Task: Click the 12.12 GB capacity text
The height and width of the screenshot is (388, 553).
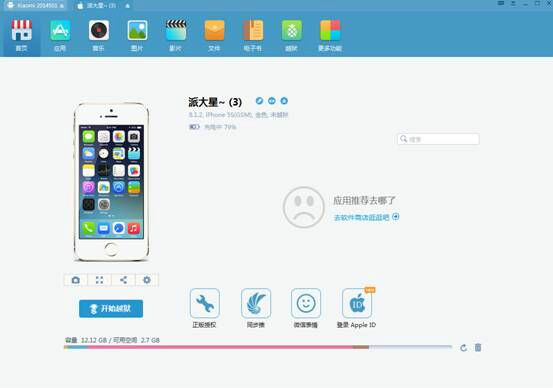Action: (94, 340)
